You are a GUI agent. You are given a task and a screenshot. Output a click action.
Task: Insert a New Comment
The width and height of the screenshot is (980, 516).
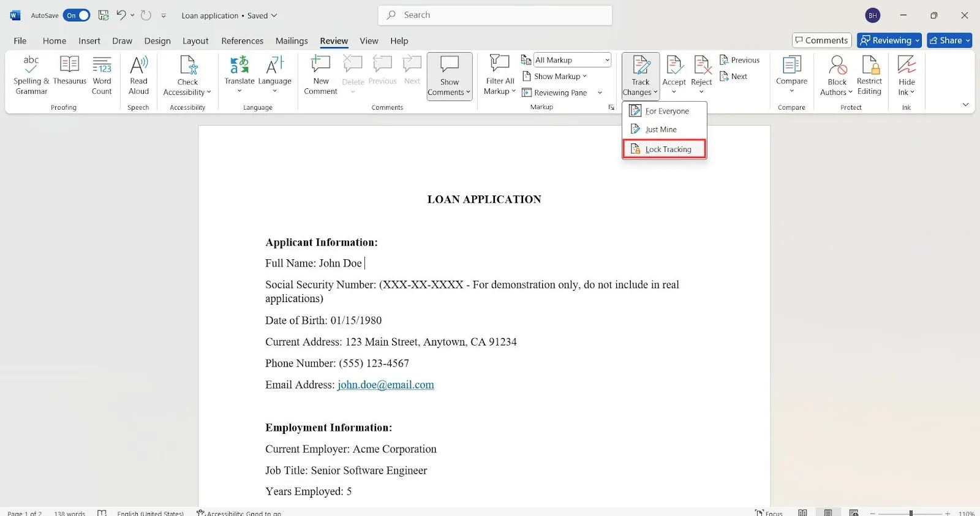321,75
